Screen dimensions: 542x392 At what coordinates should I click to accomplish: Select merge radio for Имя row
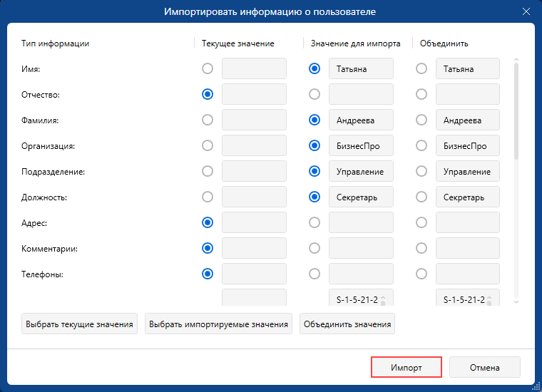pos(421,69)
